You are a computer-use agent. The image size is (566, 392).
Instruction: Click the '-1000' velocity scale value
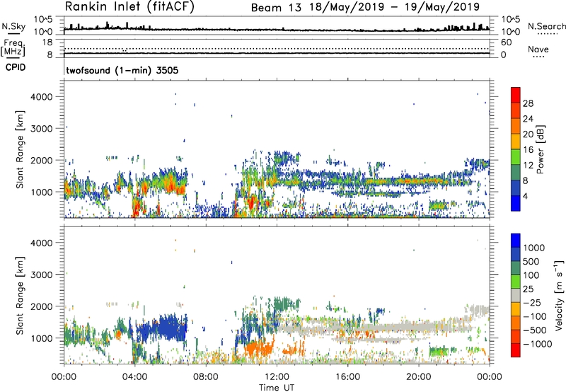(x=538, y=344)
